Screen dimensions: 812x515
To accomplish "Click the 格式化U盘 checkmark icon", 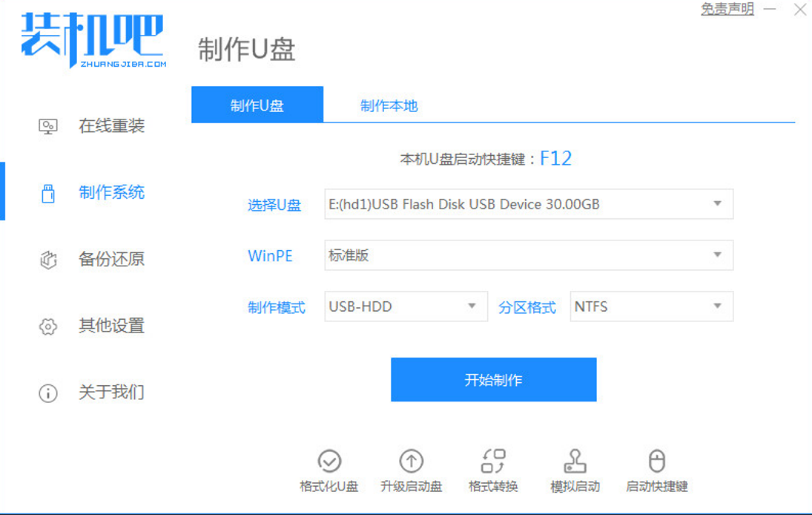I will point(329,461).
